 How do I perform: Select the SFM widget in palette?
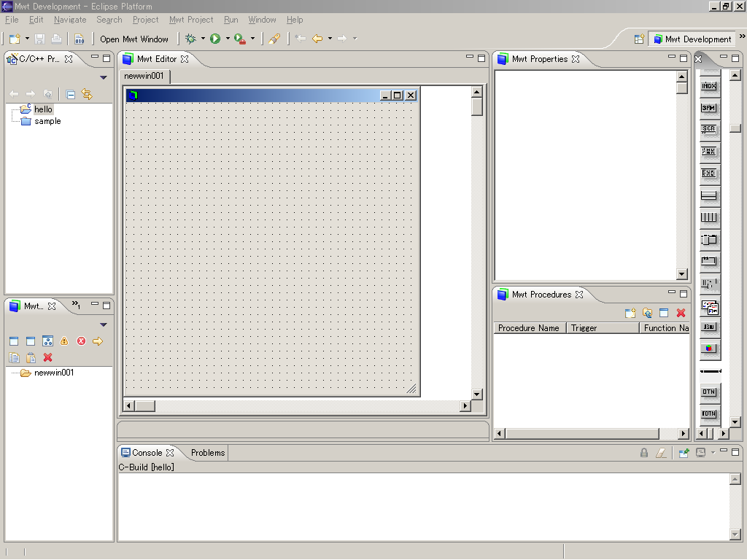pos(709,108)
